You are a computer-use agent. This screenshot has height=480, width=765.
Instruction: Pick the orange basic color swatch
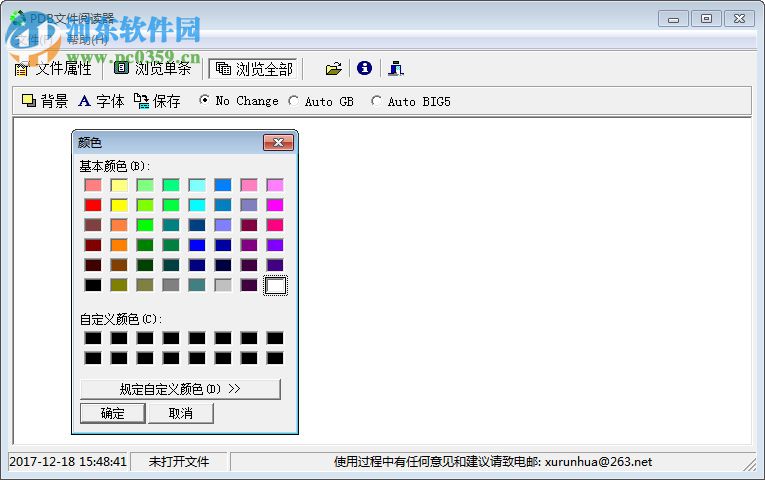pyautogui.click(x=119, y=245)
